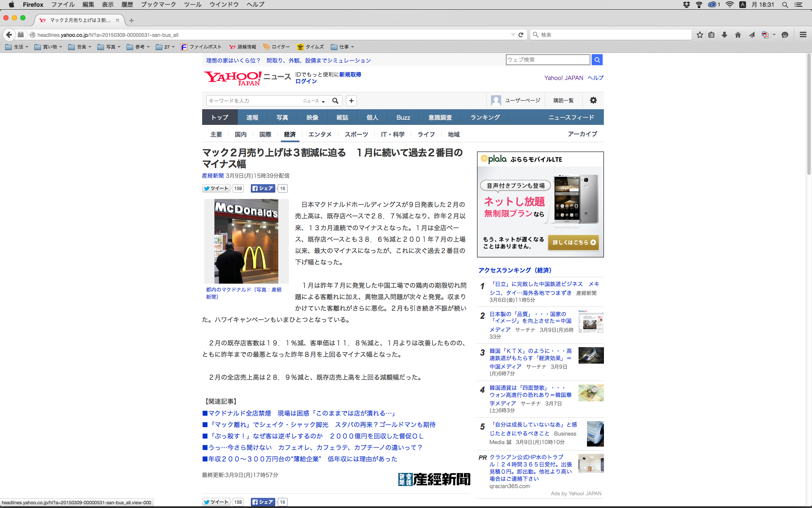
Task: Select the エンタメ category tab
Action: point(320,134)
